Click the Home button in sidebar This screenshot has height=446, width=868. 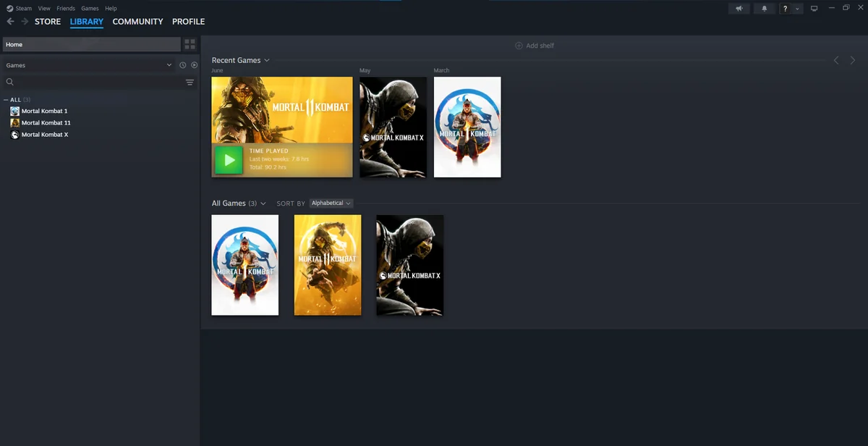(92, 44)
